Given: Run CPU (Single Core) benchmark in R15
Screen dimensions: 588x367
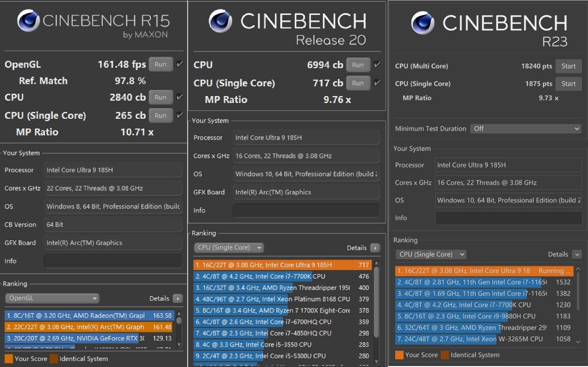Looking at the screenshot, I should click(x=161, y=116).
